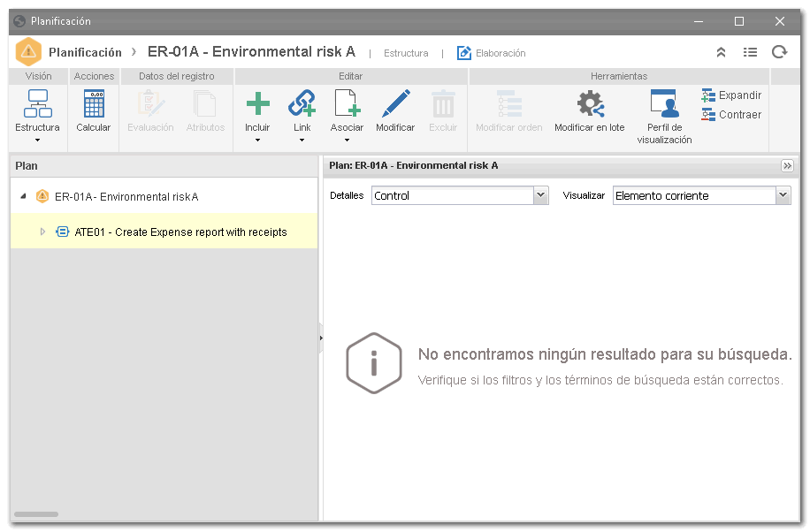Maximize the Planificación window
The image size is (810, 532).
pos(739,21)
